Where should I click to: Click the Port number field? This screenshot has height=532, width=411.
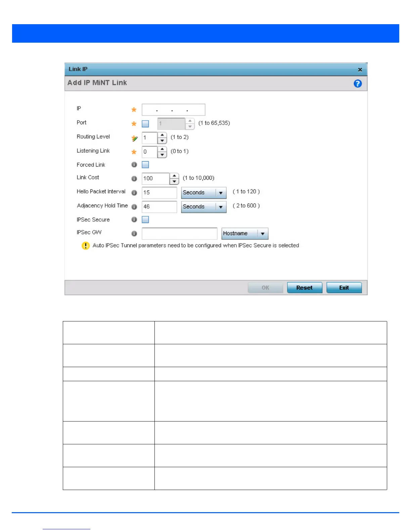coord(171,124)
